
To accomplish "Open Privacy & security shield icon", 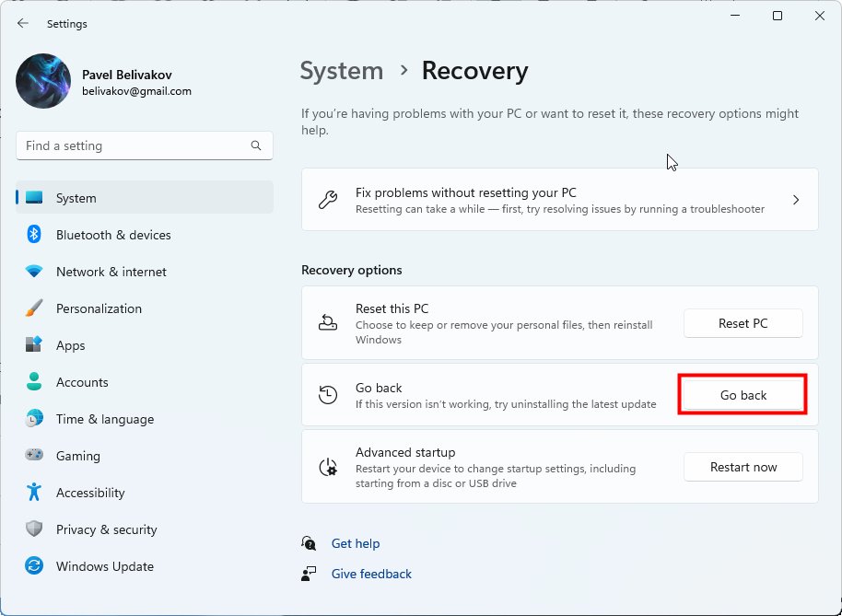I will (34, 529).
